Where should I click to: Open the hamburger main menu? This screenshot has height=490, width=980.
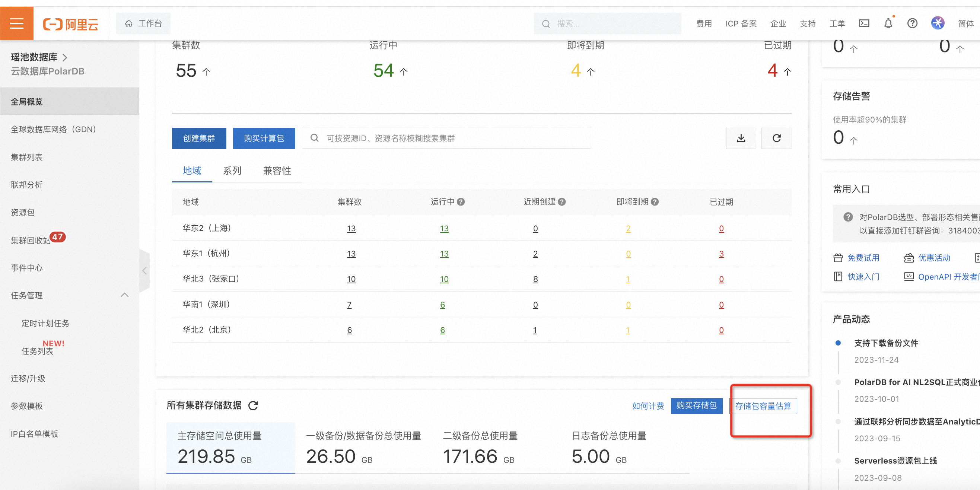[16, 23]
